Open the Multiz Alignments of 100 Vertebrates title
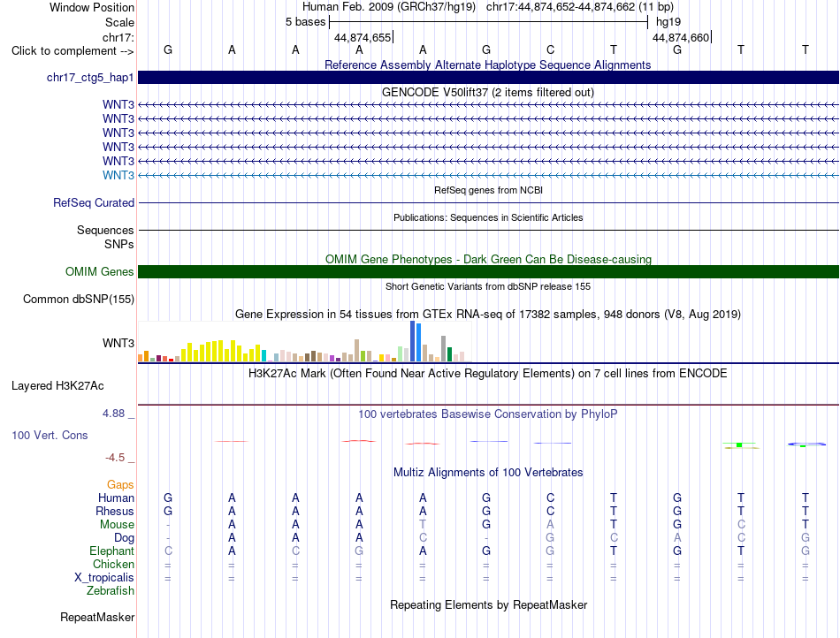 (488, 472)
